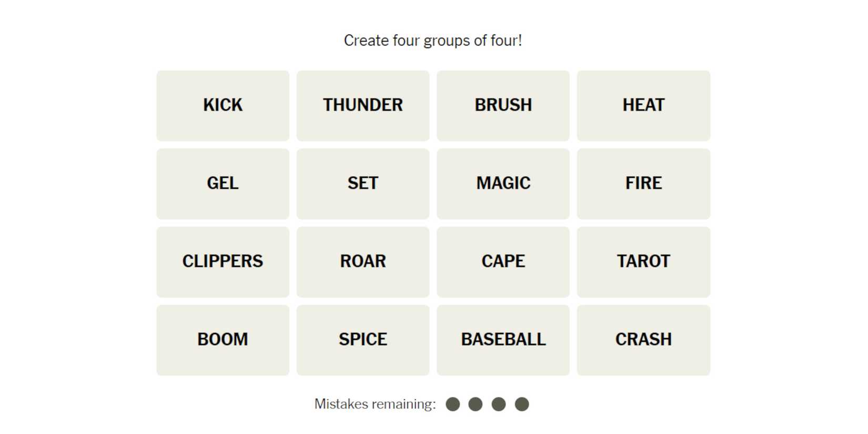This screenshot has height=434, width=868.
Task: Tap the BASEBALL word tile
Action: coord(503,340)
